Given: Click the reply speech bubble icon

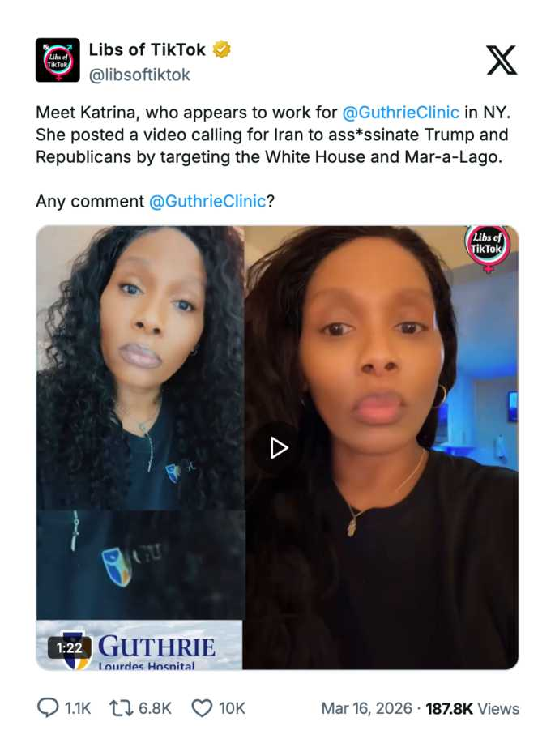Looking at the screenshot, I should (48, 707).
